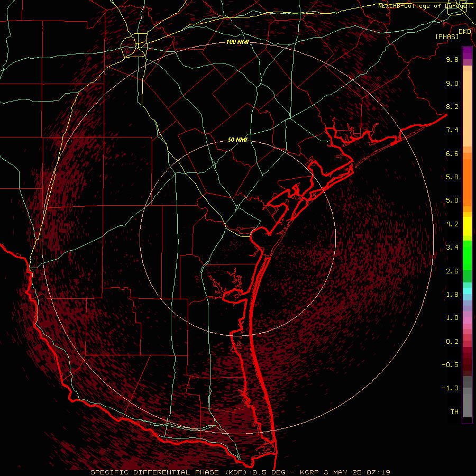
Task: Click the 1.8 scale value
Action: [x=452, y=295]
